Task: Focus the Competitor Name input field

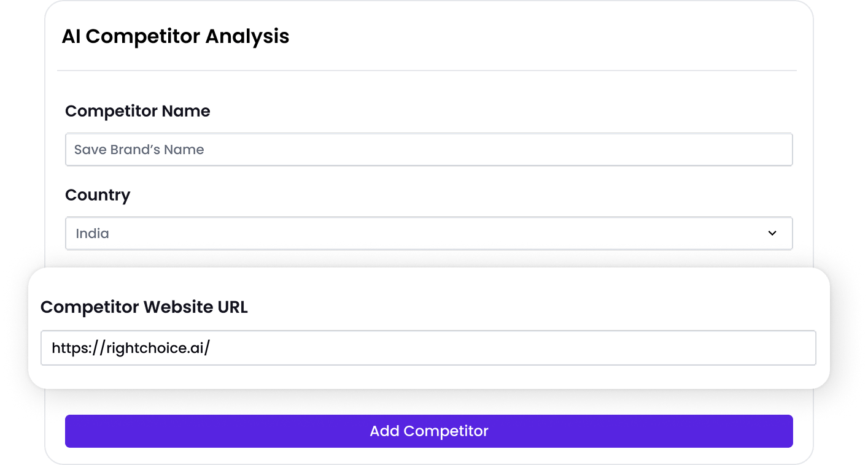Action: [428, 150]
